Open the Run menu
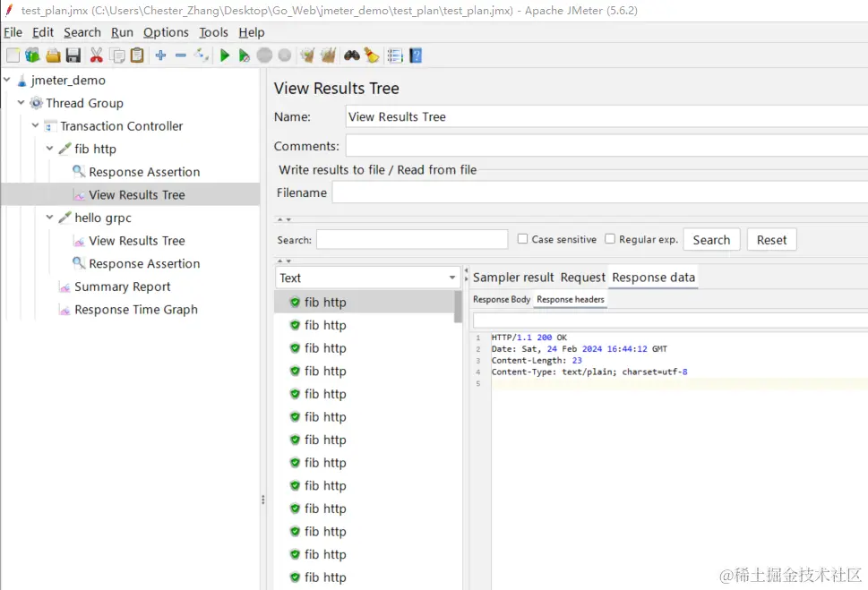This screenshot has height=590, width=868. click(122, 32)
